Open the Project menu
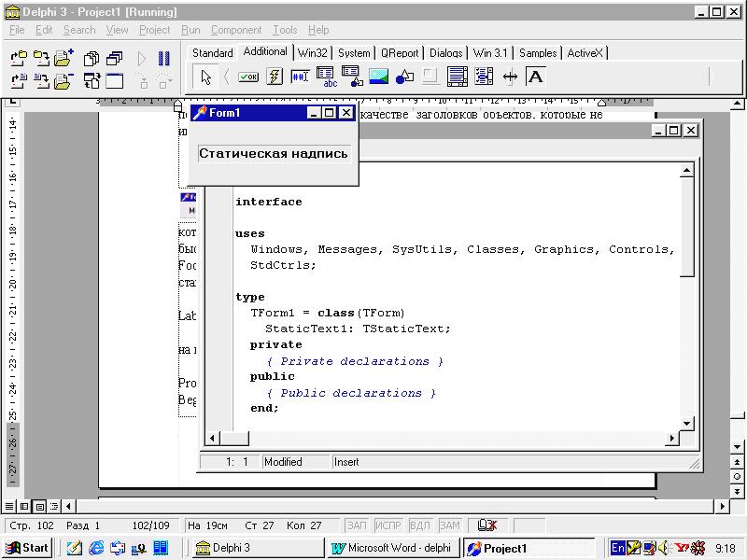 point(154,30)
